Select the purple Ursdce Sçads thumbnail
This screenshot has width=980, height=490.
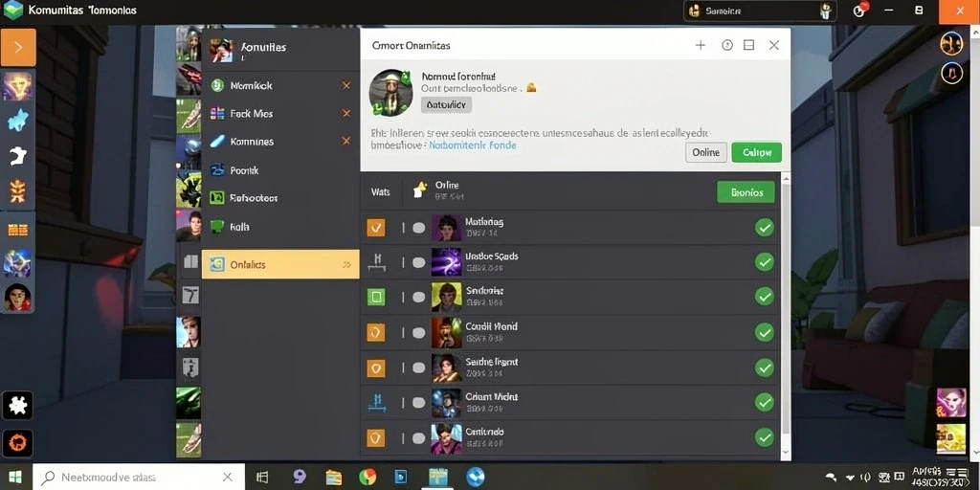(446, 262)
